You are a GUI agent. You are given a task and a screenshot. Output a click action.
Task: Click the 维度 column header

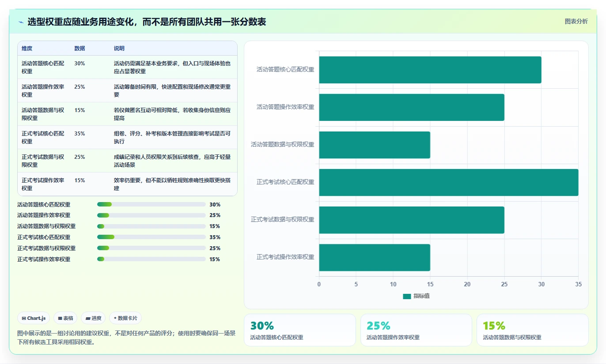pyautogui.click(x=27, y=49)
